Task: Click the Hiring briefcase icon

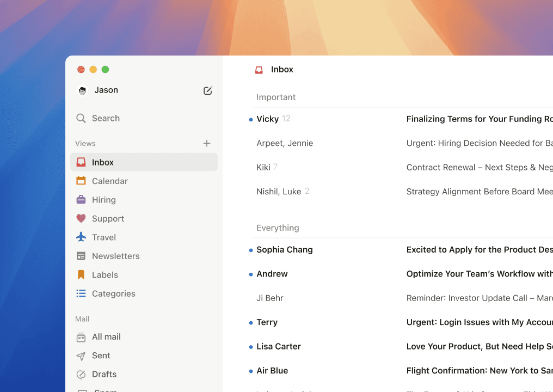Action: [81, 200]
